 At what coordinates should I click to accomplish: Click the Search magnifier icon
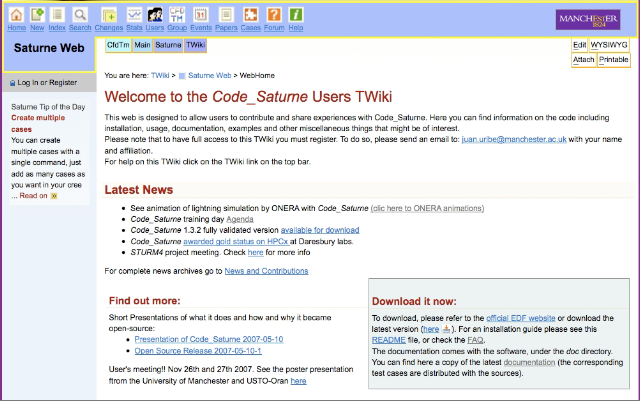click(x=80, y=15)
